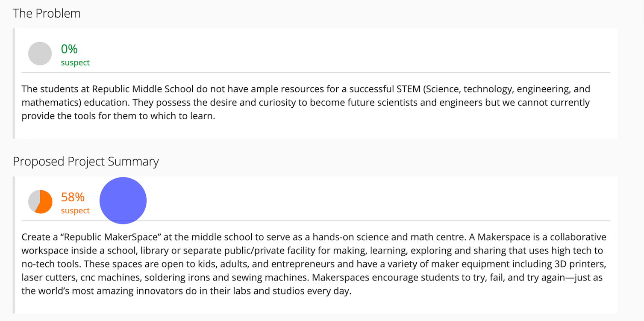Select the orange "58%" score value
Image resolution: width=644 pixels, height=321 pixels.
pyautogui.click(x=73, y=197)
